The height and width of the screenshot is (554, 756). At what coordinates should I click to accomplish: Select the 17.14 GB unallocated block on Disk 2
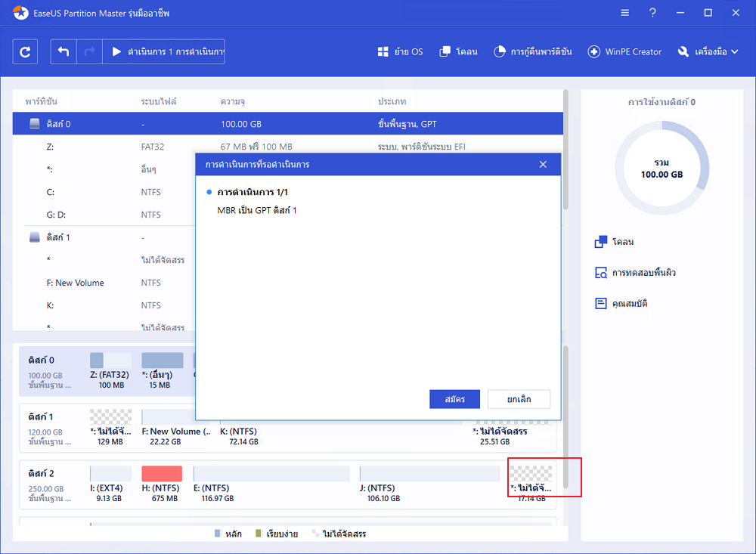pos(531,484)
